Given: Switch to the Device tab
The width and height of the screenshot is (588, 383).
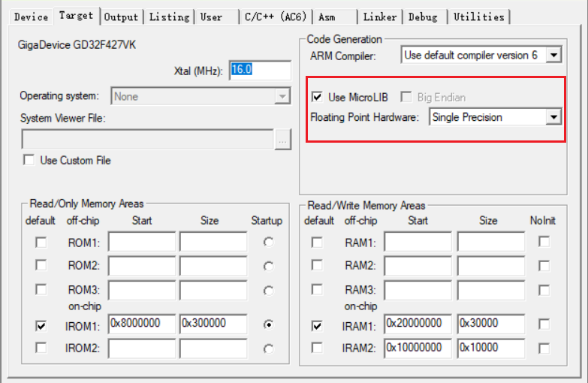Looking at the screenshot, I should [x=31, y=17].
